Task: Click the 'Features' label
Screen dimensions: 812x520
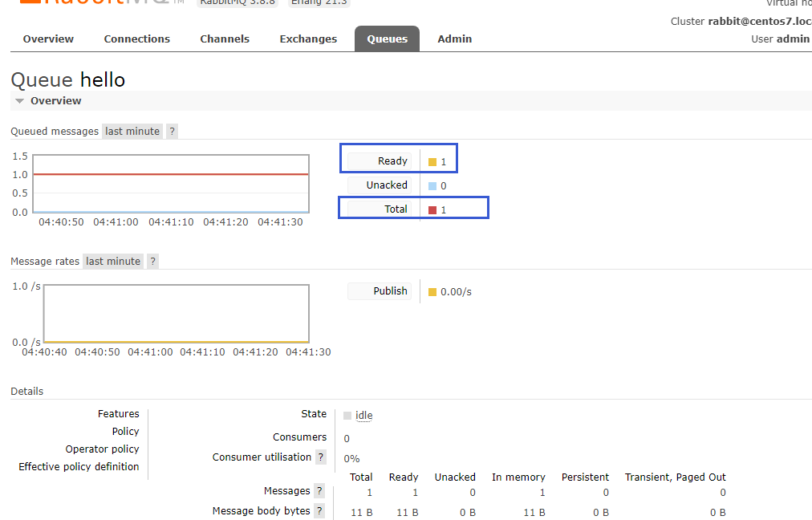Action: (119, 414)
